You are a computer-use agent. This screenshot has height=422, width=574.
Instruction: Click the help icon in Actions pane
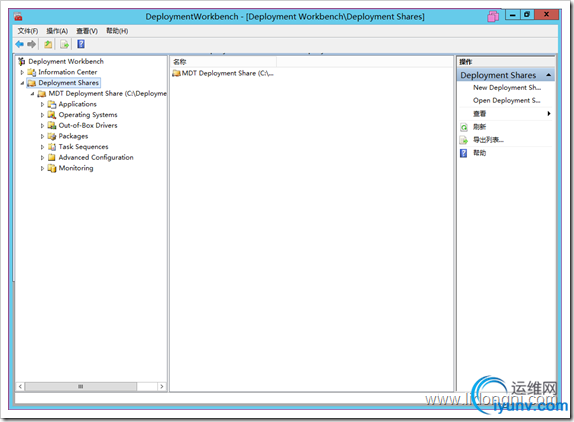coord(463,153)
